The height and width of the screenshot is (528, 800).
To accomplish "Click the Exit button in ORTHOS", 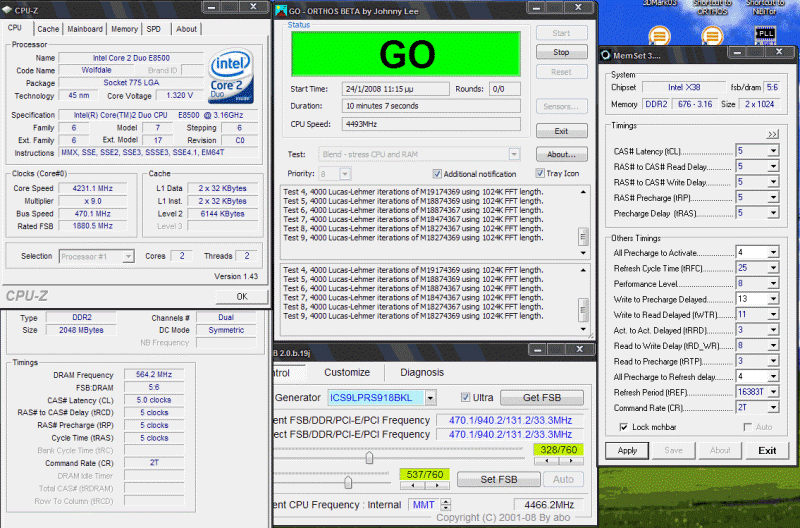I will click(561, 131).
